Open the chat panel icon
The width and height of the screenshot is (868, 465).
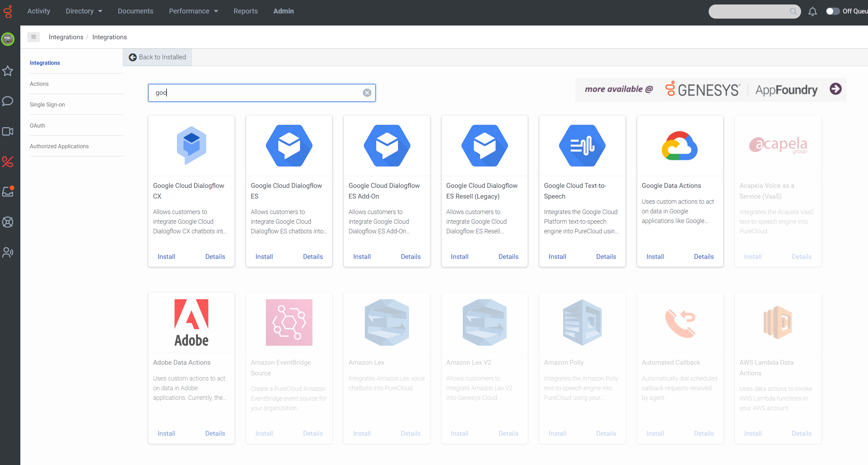(8, 101)
